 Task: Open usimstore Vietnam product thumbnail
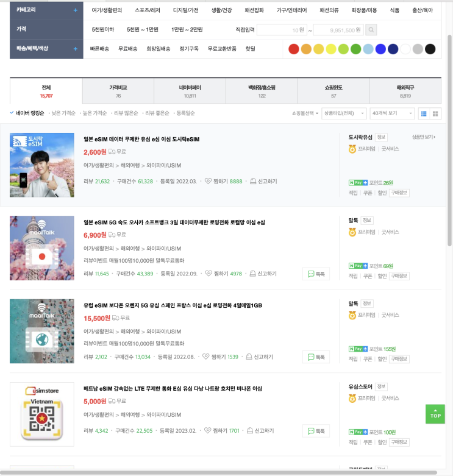pyautogui.click(x=42, y=414)
